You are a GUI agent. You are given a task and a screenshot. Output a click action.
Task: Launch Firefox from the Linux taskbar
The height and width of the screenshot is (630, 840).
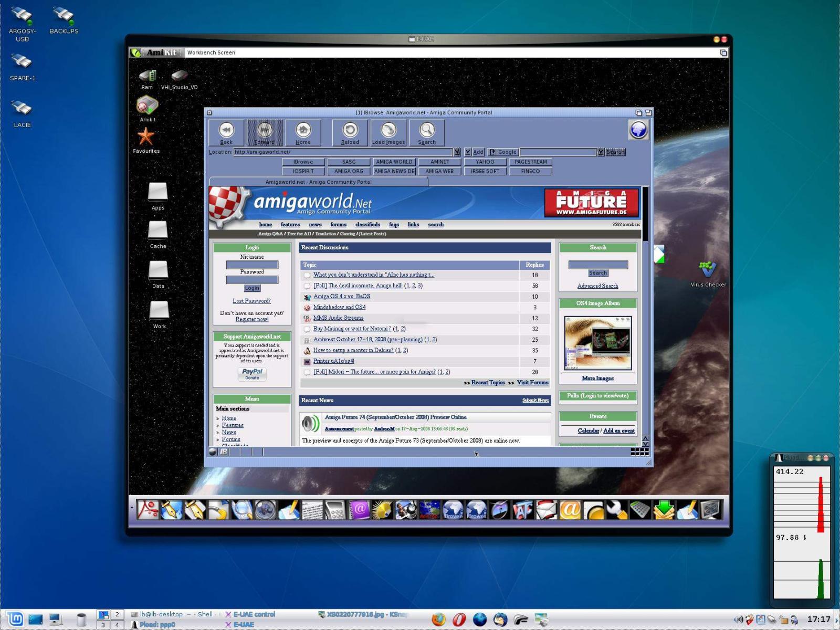pos(438,619)
